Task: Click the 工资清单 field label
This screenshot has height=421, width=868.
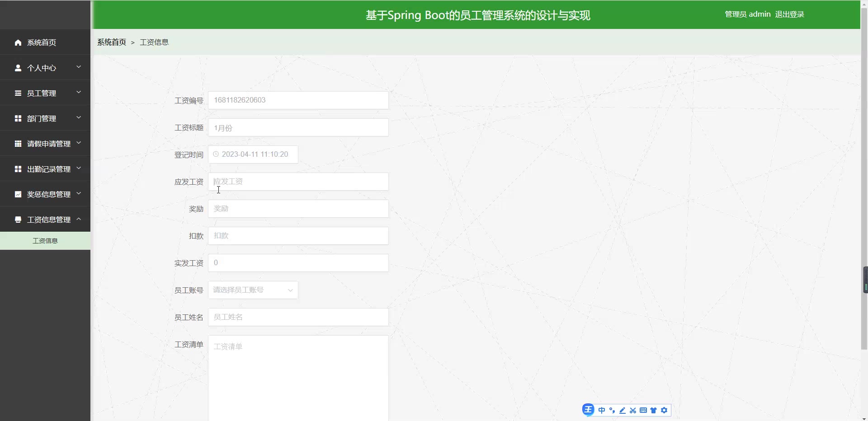Action: [189, 345]
